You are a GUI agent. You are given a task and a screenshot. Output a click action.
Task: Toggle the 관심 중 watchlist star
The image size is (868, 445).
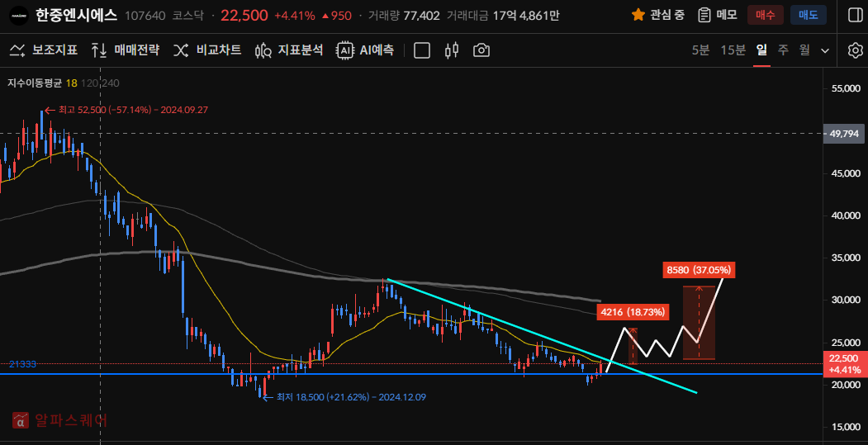click(657, 15)
